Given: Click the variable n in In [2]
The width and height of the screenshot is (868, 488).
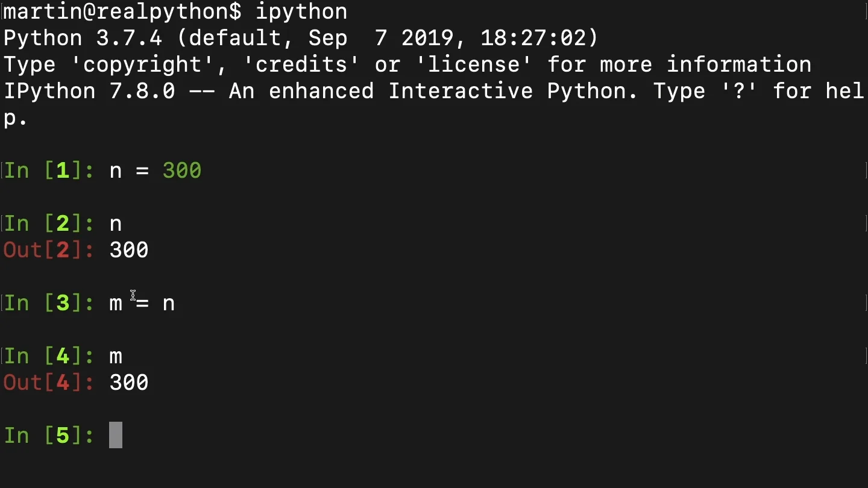Looking at the screenshot, I should 116,224.
